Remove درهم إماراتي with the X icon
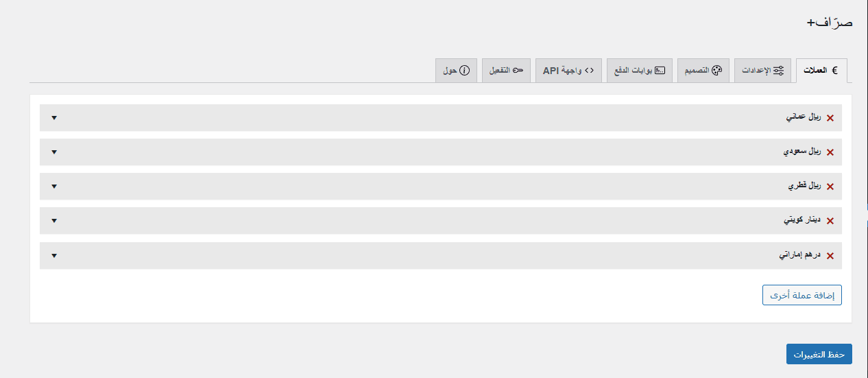This screenshot has width=868, height=378. pos(830,256)
